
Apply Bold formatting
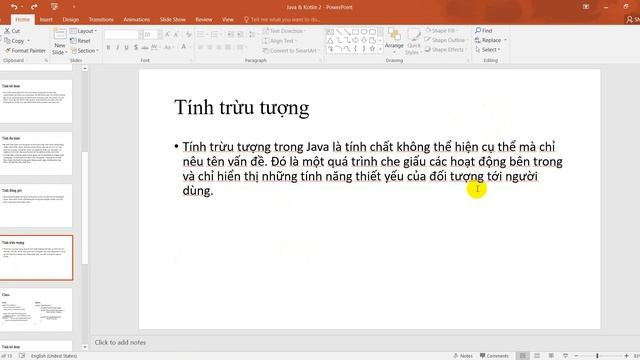(x=108, y=48)
